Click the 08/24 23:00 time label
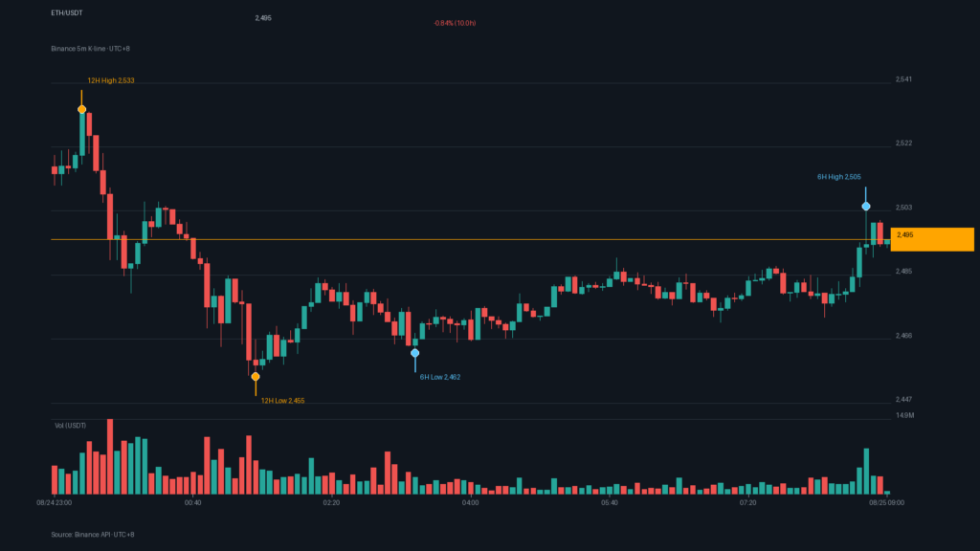This screenshot has height=551, width=980. point(54,502)
